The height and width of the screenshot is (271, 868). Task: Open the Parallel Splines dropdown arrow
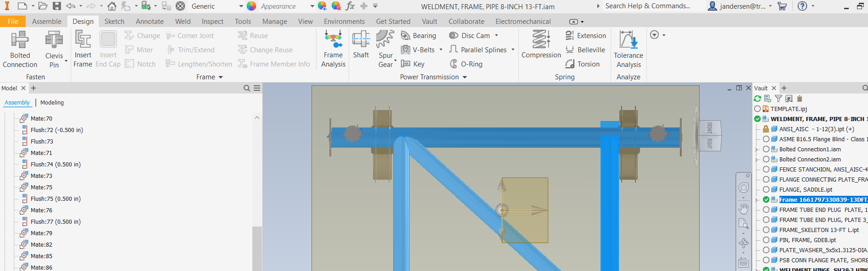coord(513,50)
